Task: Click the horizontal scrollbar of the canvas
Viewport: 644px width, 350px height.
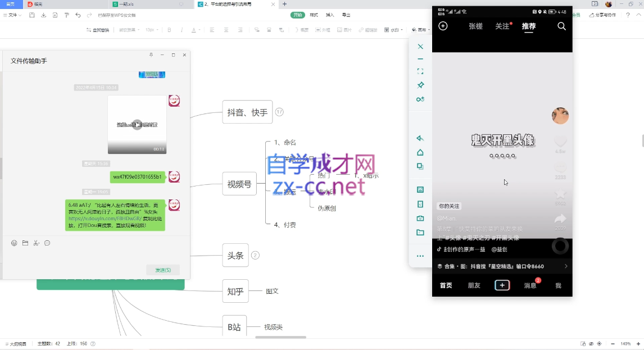Action: pyautogui.click(x=281, y=337)
